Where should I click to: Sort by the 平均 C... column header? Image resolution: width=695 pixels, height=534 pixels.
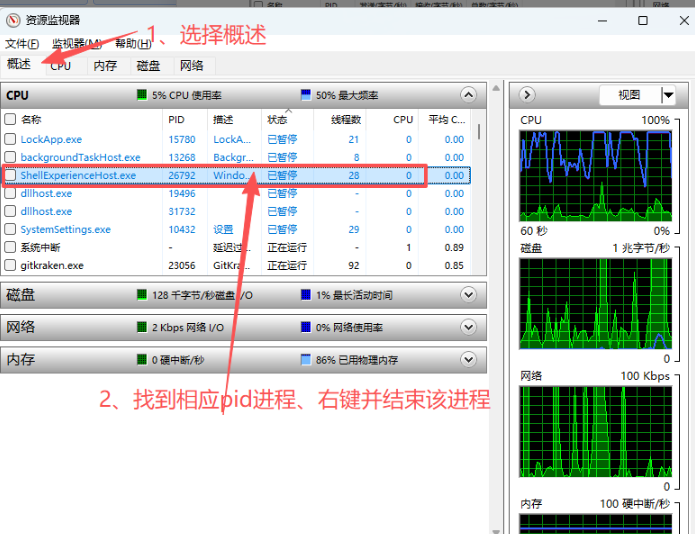click(x=446, y=120)
